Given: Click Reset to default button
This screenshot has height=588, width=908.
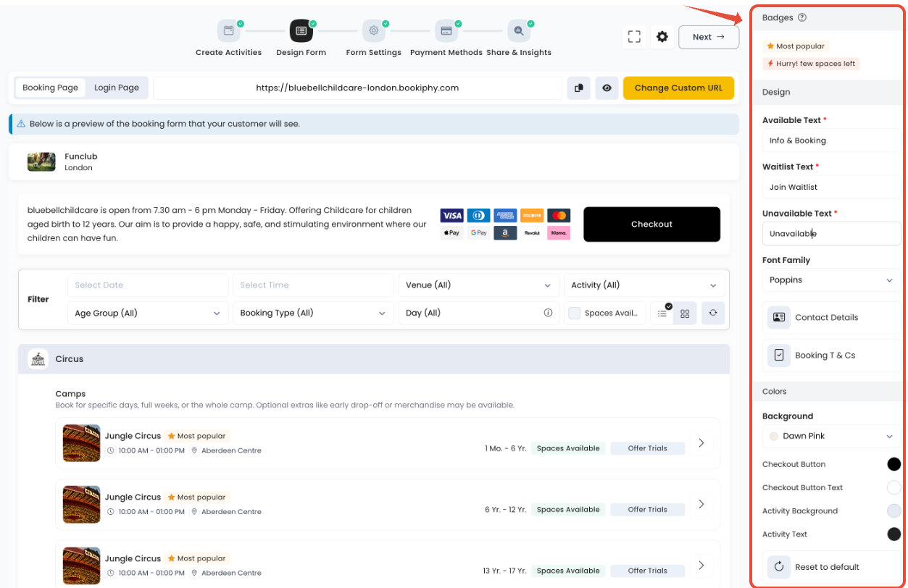Looking at the screenshot, I should point(831,567).
